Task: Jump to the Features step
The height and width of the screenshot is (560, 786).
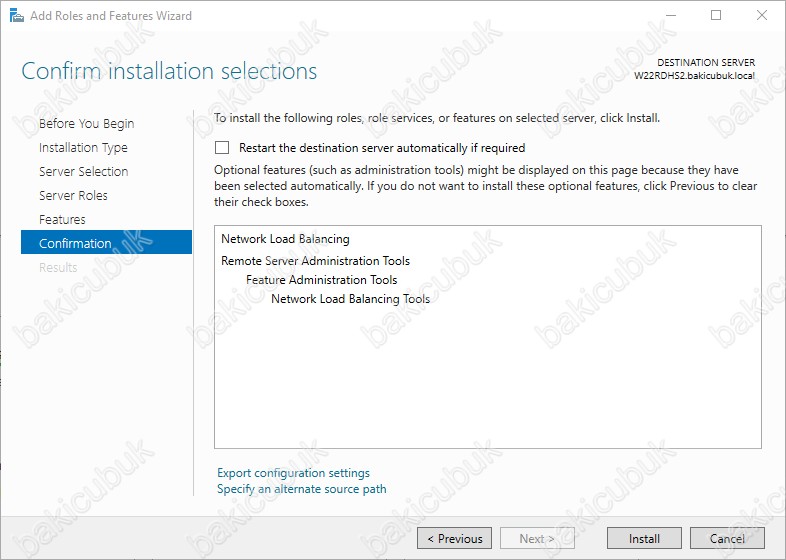Action: coord(62,220)
